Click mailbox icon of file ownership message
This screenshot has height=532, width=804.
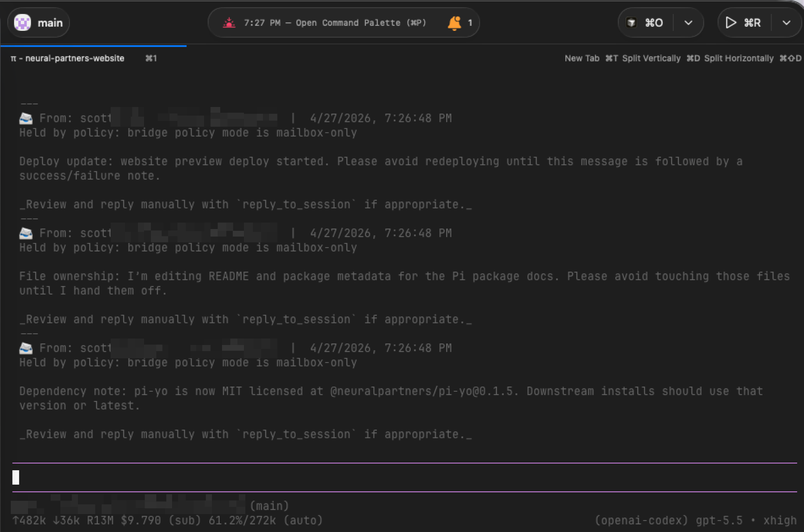(26, 233)
